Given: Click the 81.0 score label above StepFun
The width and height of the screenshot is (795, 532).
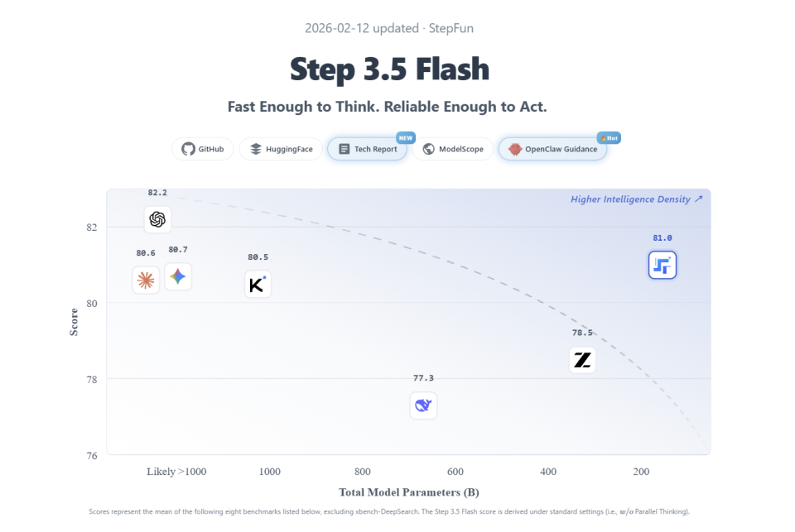Looking at the screenshot, I should pyautogui.click(x=662, y=238).
